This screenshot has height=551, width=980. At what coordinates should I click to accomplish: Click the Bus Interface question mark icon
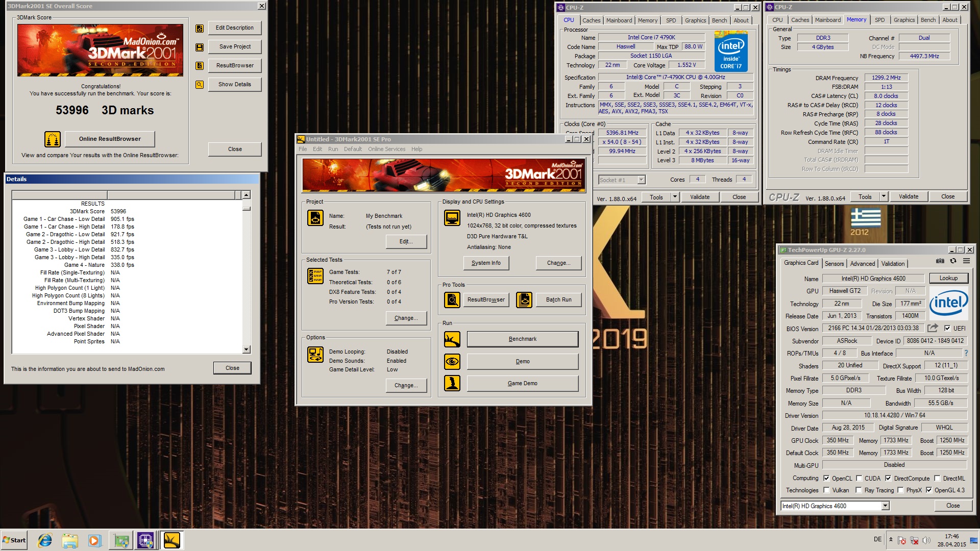(x=966, y=353)
